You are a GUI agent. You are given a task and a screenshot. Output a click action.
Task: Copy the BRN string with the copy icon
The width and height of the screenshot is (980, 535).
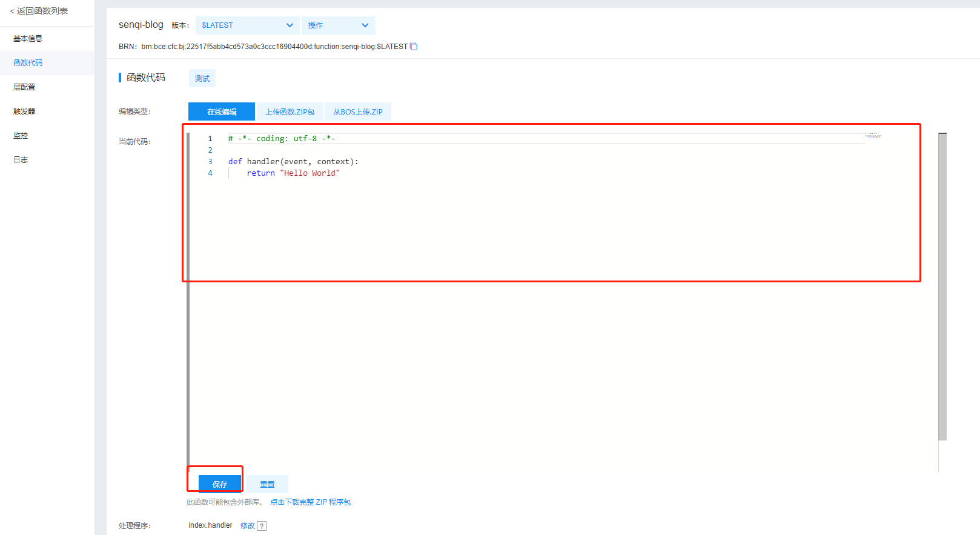click(x=414, y=47)
